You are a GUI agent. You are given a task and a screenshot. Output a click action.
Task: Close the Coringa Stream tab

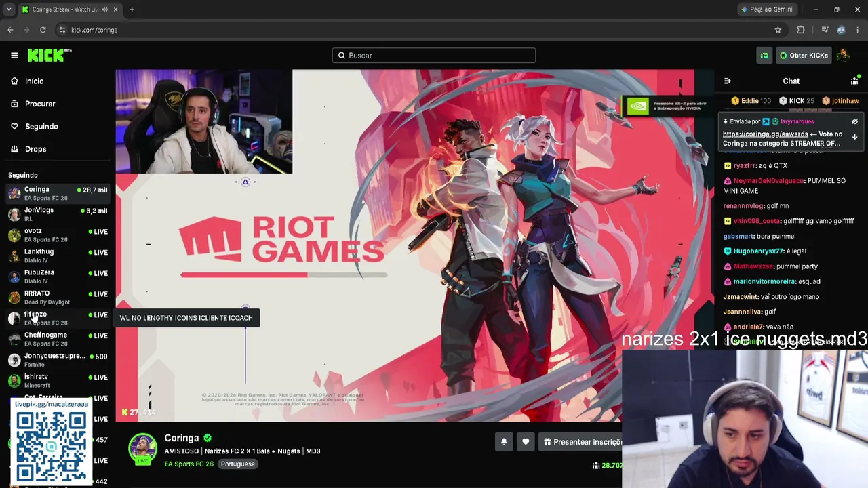115,9
